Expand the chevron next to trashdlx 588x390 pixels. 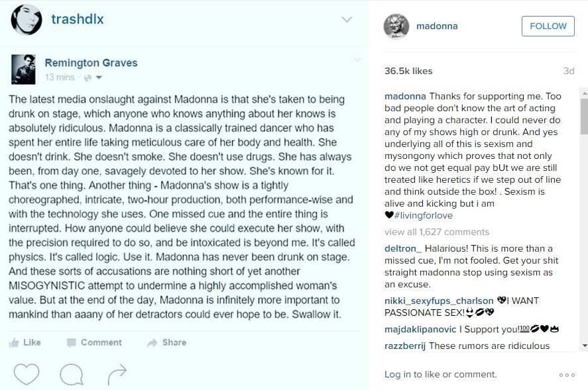(x=347, y=19)
